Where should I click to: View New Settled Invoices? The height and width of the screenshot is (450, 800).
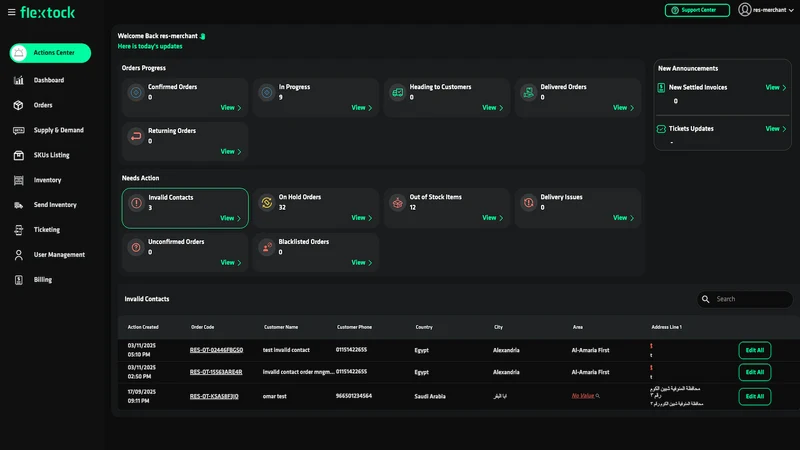[776, 88]
